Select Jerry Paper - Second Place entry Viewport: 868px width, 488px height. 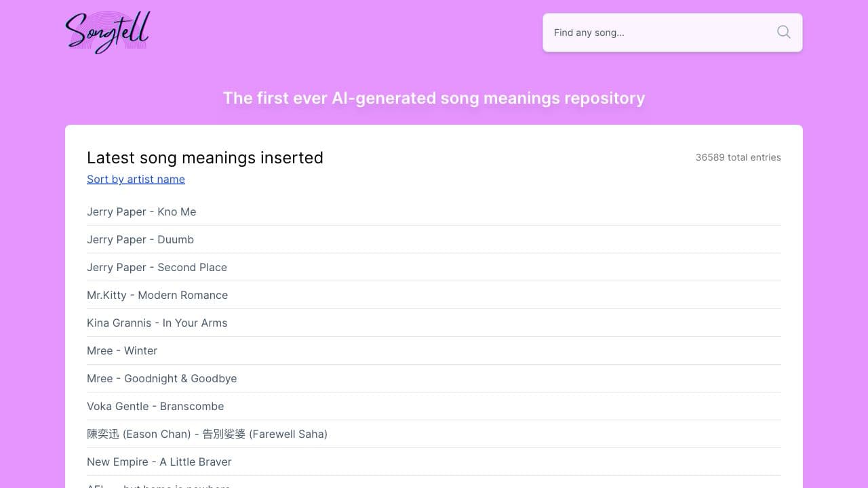click(x=157, y=267)
